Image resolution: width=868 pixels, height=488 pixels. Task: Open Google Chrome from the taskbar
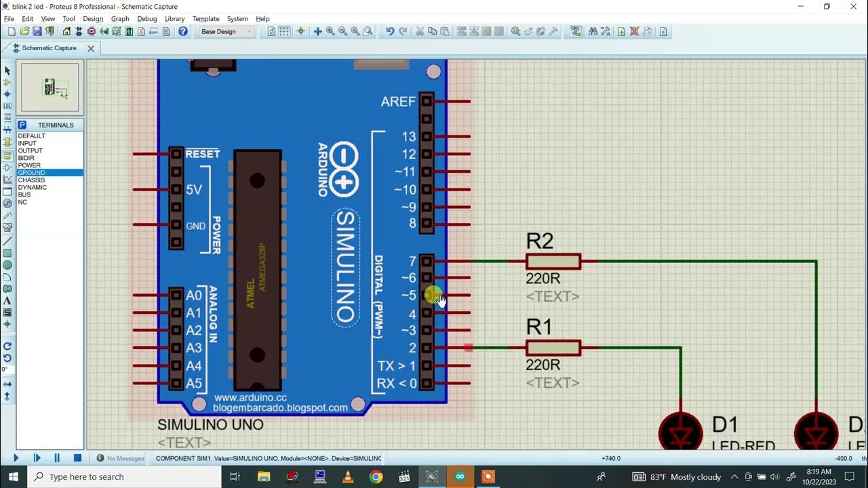click(376, 476)
